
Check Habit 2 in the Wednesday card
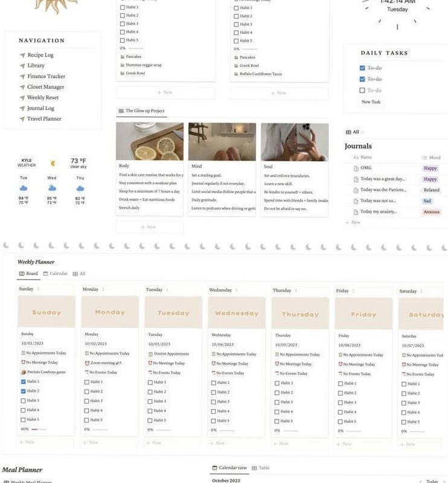[214, 392]
